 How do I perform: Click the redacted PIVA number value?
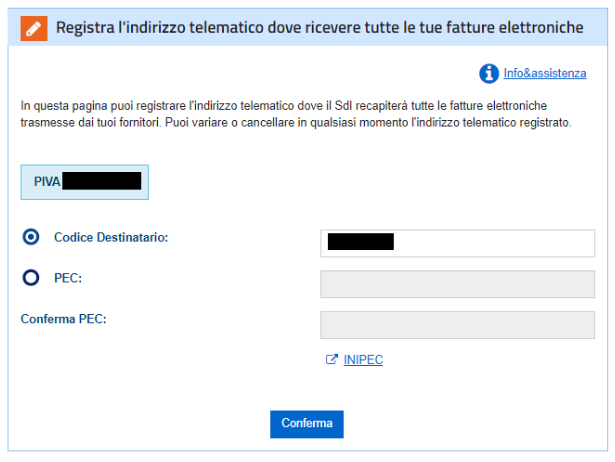click(x=101, y=182)
